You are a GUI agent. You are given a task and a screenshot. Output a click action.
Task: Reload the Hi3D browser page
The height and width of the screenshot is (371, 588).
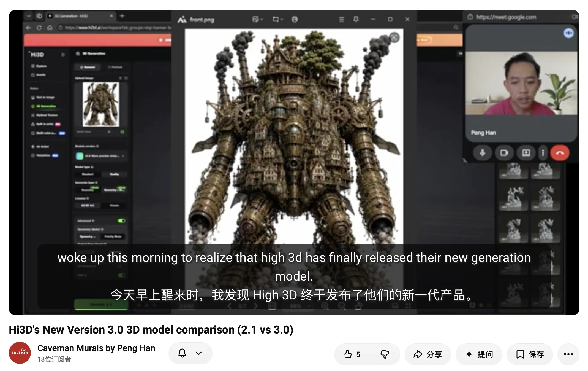(39, 28)
